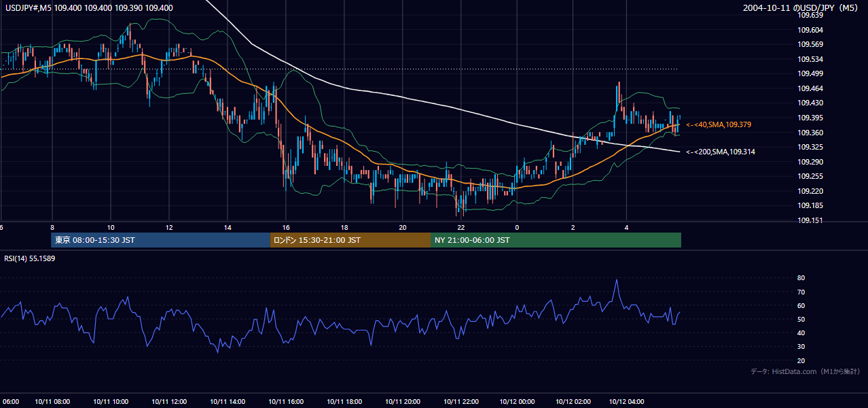Click the 10/11 08:00 time label

coord(52,401)
